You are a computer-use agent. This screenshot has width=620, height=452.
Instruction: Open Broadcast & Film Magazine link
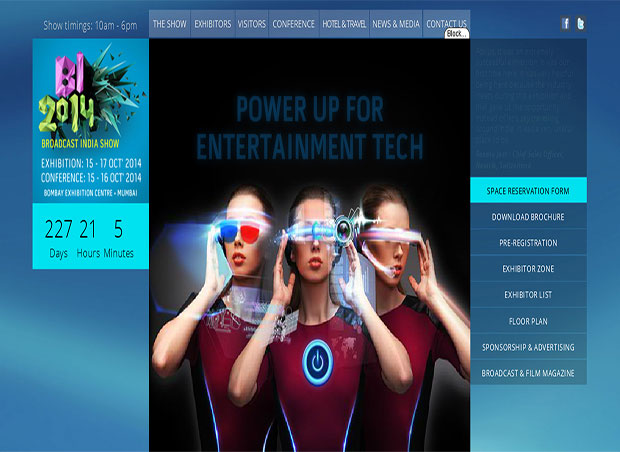[x=528, y=373]
